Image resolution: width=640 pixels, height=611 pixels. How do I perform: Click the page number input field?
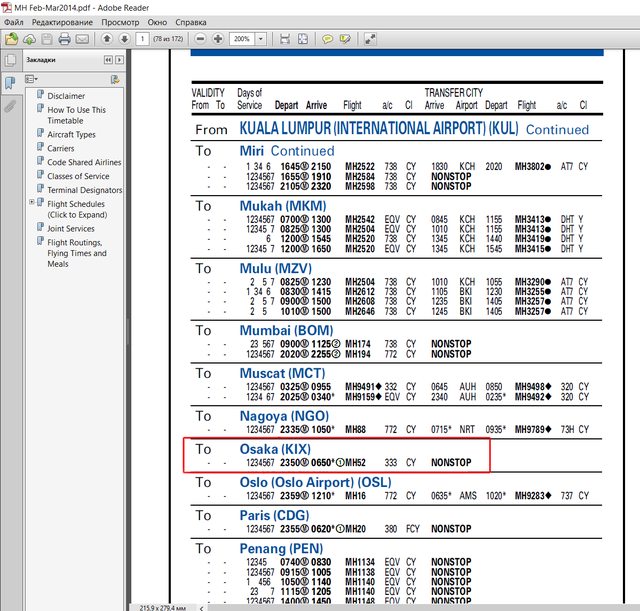coord(142,39)
